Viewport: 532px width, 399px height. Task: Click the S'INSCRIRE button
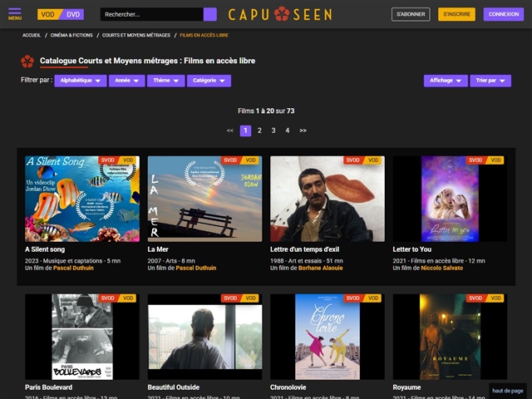(456, 14)
